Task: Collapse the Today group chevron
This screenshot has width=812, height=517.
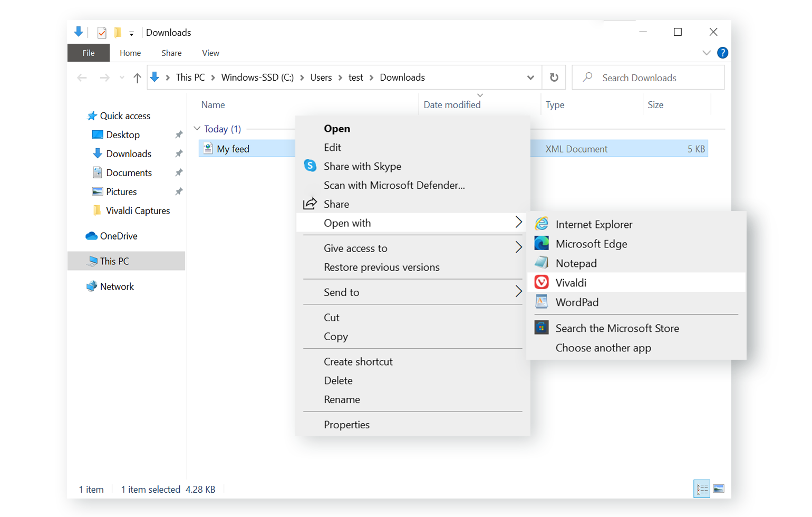Action: (197, 129)
